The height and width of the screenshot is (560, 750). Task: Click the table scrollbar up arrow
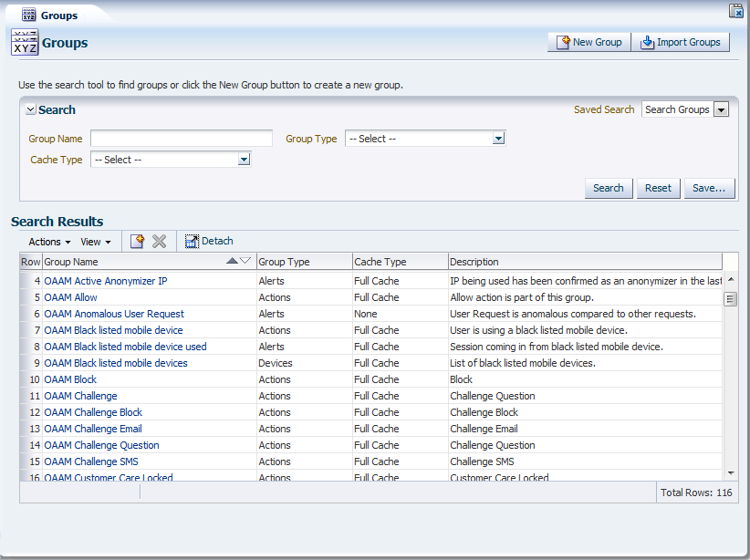(731, 279)
